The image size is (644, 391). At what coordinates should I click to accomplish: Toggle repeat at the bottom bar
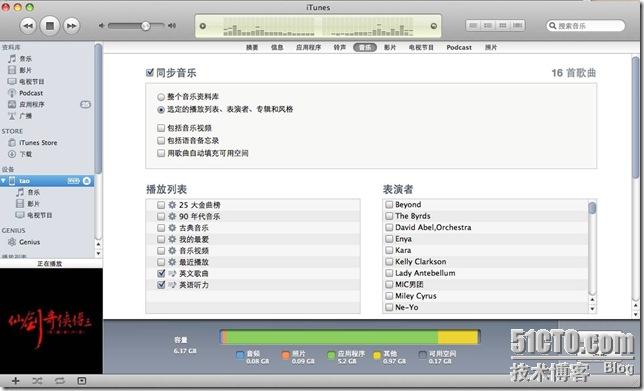point(60,381)
